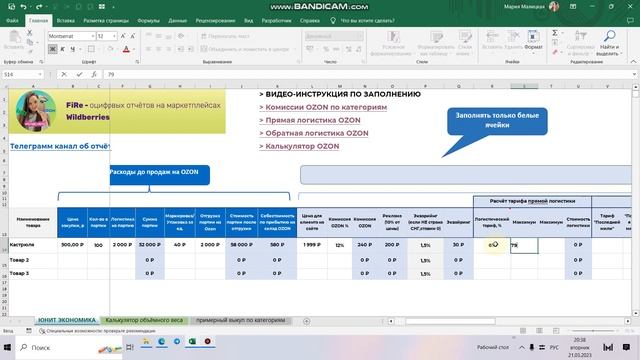Open the Файл tab
This screenshot has height=360, width=640.
(x=12, y=20)
